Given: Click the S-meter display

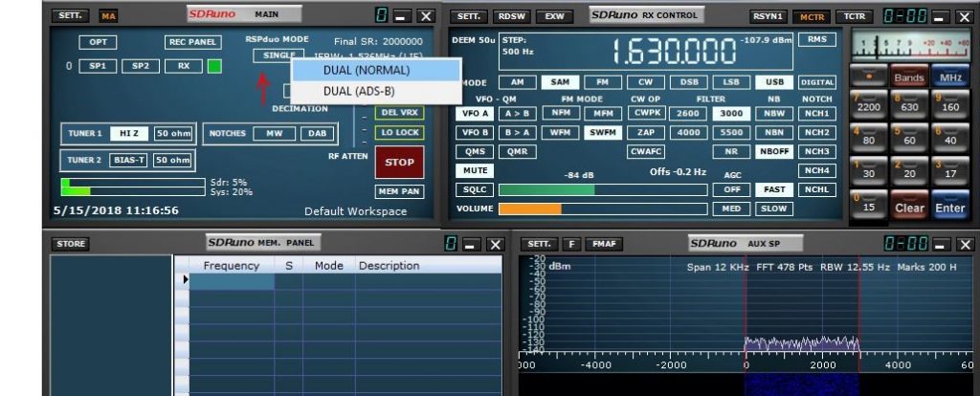Looking at the screenshot, I should click(x=910, y=46).
